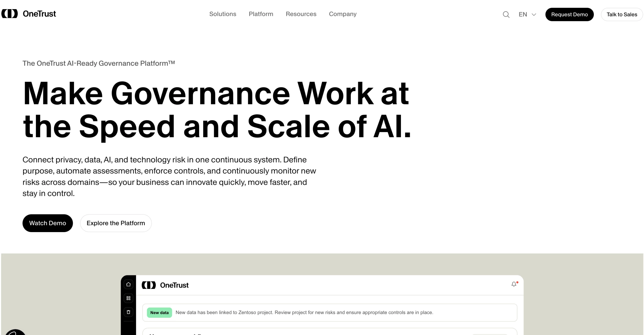Open the Company menu

[343, 14]
